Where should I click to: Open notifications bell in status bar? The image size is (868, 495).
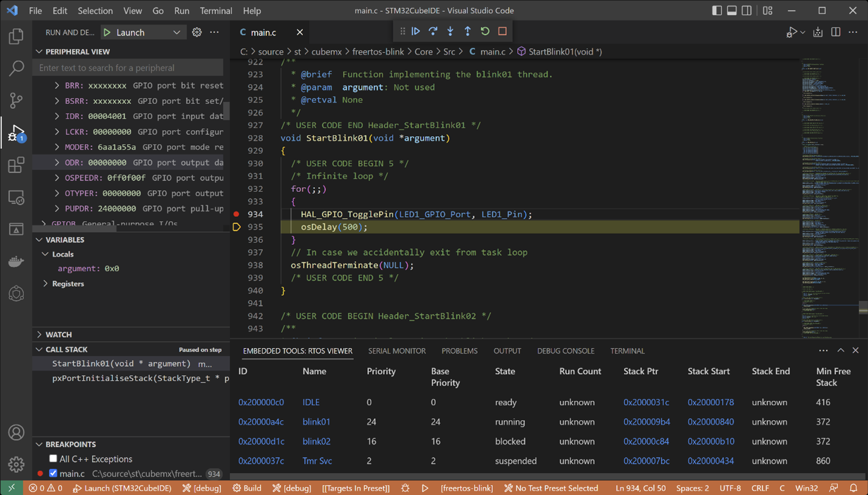pyautogui.click(x=853, y=488)
